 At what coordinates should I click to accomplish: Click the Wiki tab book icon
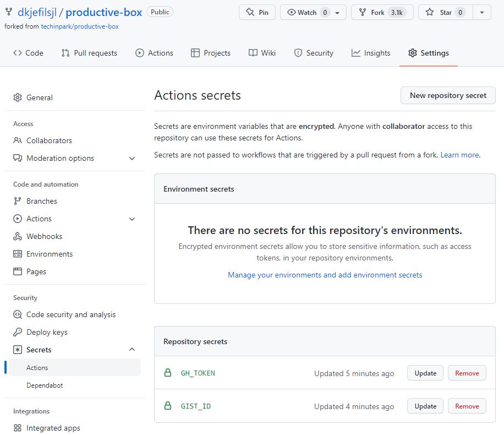253,53
